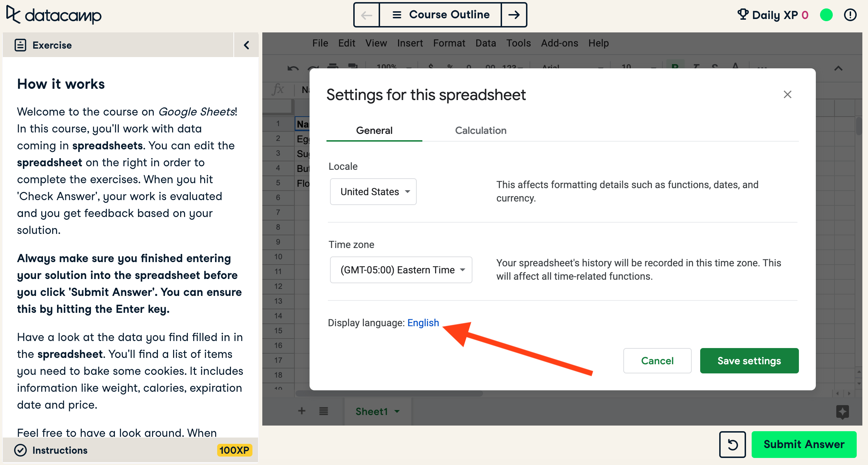Click the DataCamp logo
Viewport: 868px width, 465px height.
pyautogui.click(x=54, y=15)
